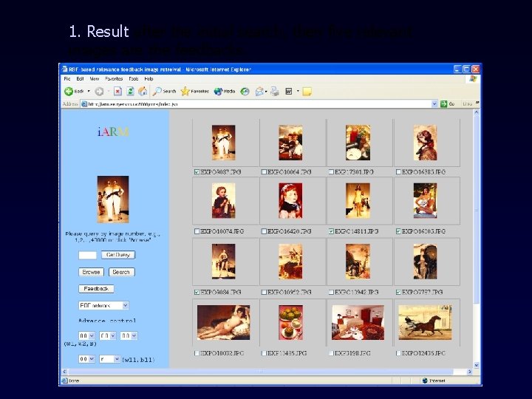Click the Search button in the iARM panel
This screenshot has height=399, width=532.
point(121,272)
